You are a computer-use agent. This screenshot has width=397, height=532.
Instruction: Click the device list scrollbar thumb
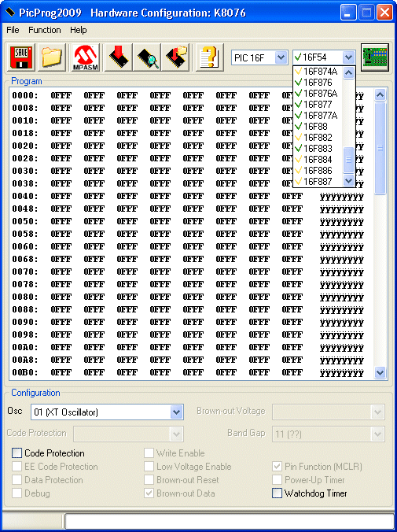(x=348, y=160)
